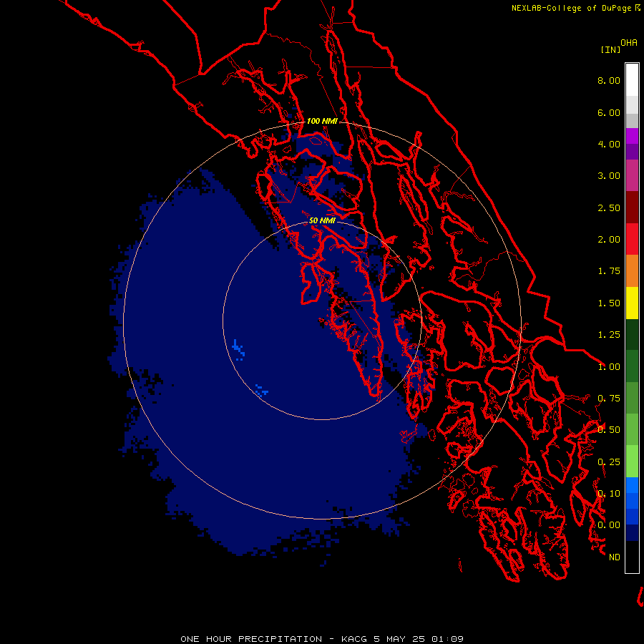Select the 1.25 legend value

[x=609, y=335]
